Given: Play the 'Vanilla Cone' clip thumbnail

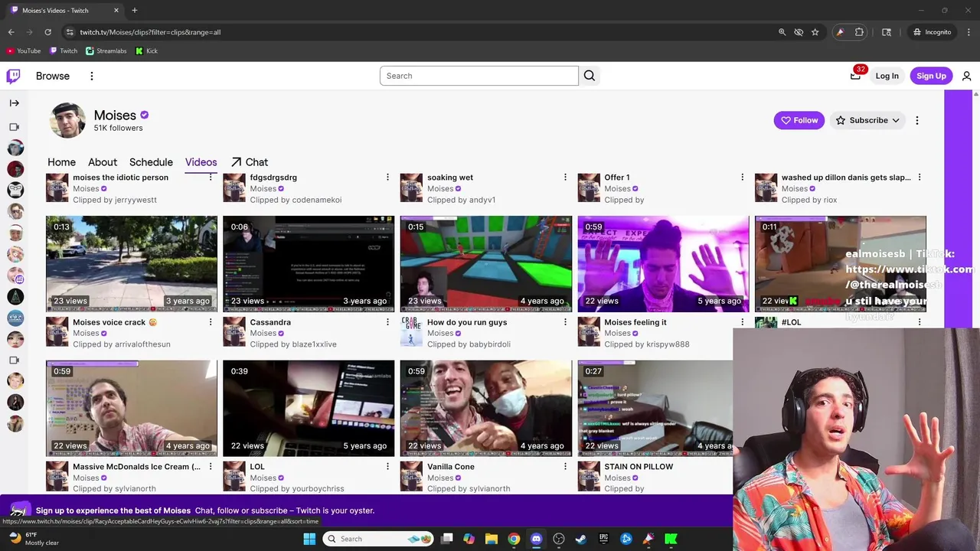Looking at the screenshot, I should click(486, 408).
